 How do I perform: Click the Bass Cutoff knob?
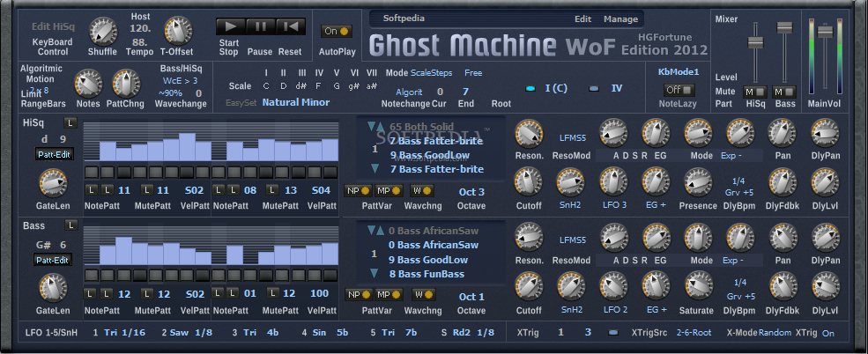[x=529, y=286]
